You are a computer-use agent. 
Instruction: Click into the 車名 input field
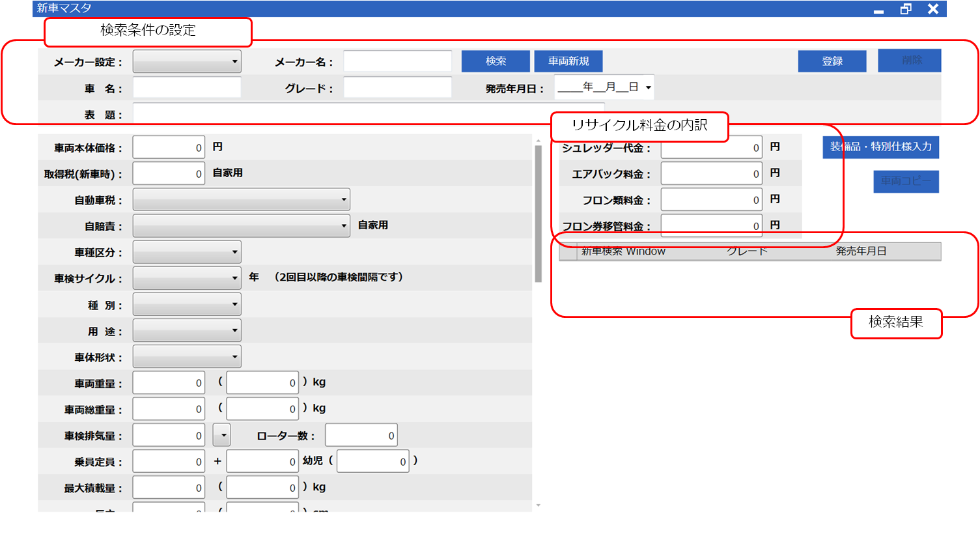click(x=187, y=87)
